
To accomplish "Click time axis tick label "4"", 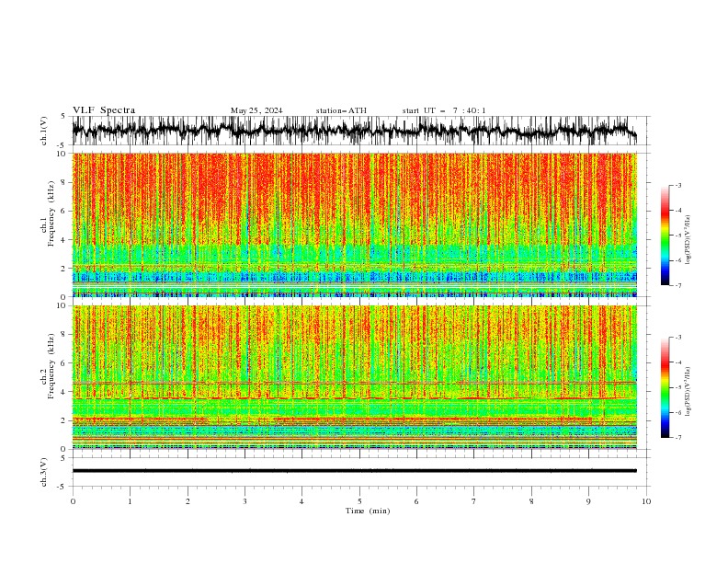I will (x=301, y=501).
